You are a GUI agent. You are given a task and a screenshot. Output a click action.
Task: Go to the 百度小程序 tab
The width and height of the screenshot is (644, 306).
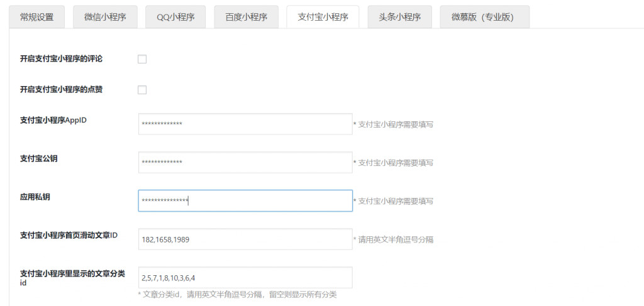tap(247, 17)
